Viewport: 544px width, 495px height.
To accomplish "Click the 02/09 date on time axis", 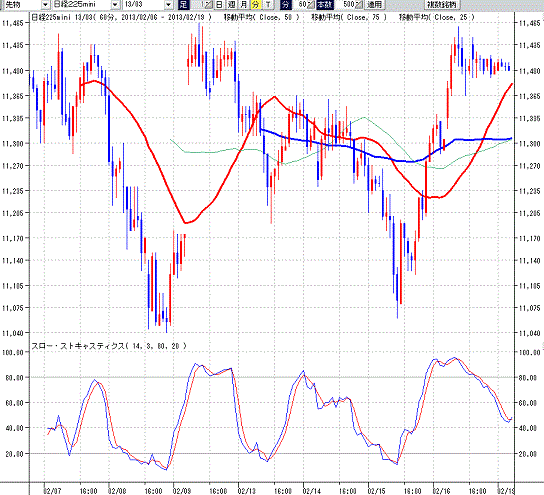I will 182,491.
